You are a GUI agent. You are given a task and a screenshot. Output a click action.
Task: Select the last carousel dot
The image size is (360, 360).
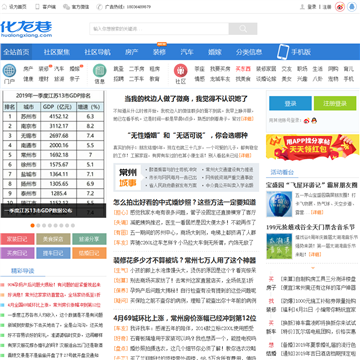[x=73, y=225]
